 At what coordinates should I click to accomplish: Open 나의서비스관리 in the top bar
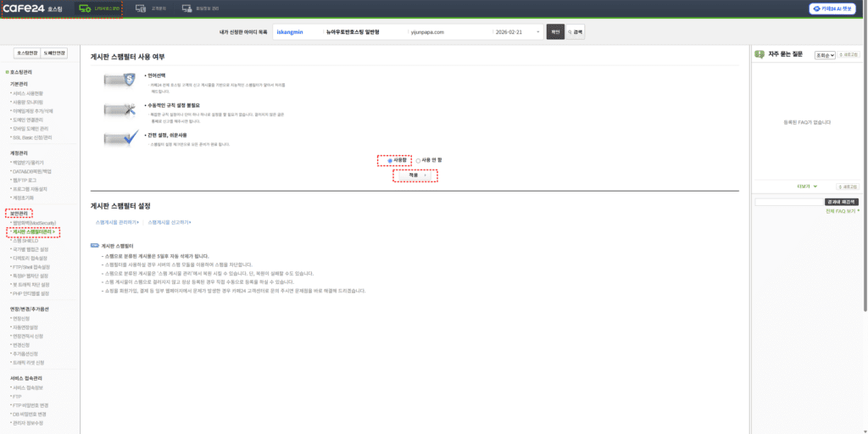(98, 8)
